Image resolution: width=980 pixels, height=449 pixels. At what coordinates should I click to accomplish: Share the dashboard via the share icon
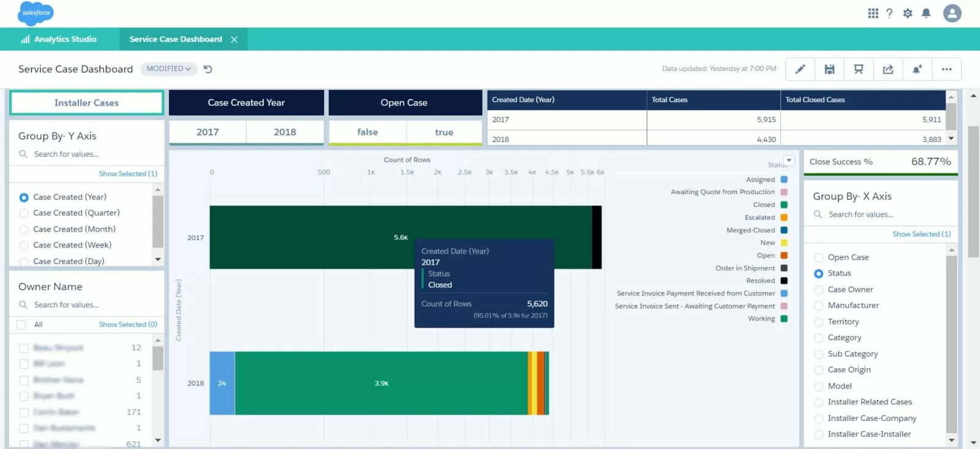pyautogui.click(x=888, y=69)
